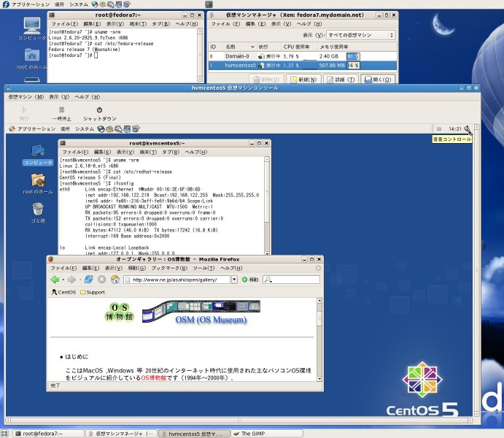Click Run button in VM console toolbar

click(x=24, y=114)
